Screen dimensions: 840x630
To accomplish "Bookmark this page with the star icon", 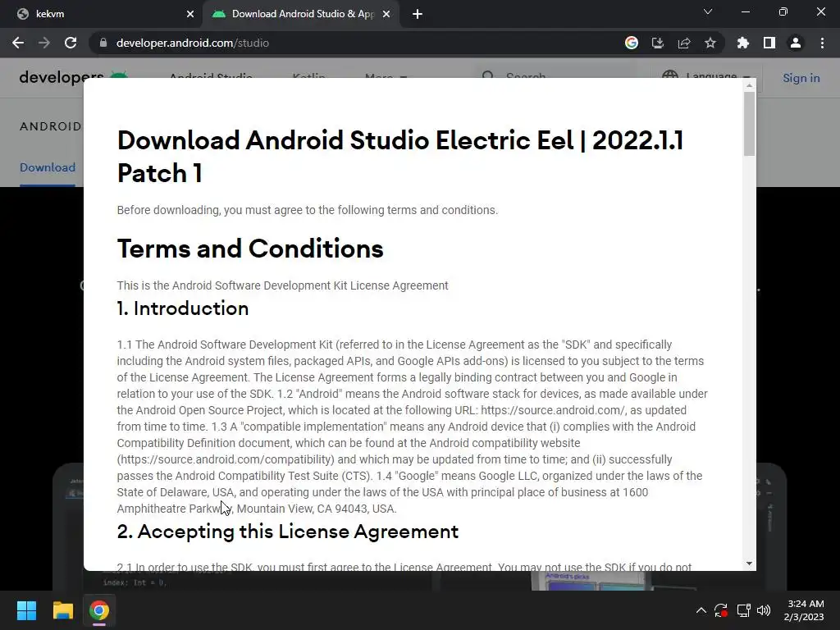I will 710,43.
